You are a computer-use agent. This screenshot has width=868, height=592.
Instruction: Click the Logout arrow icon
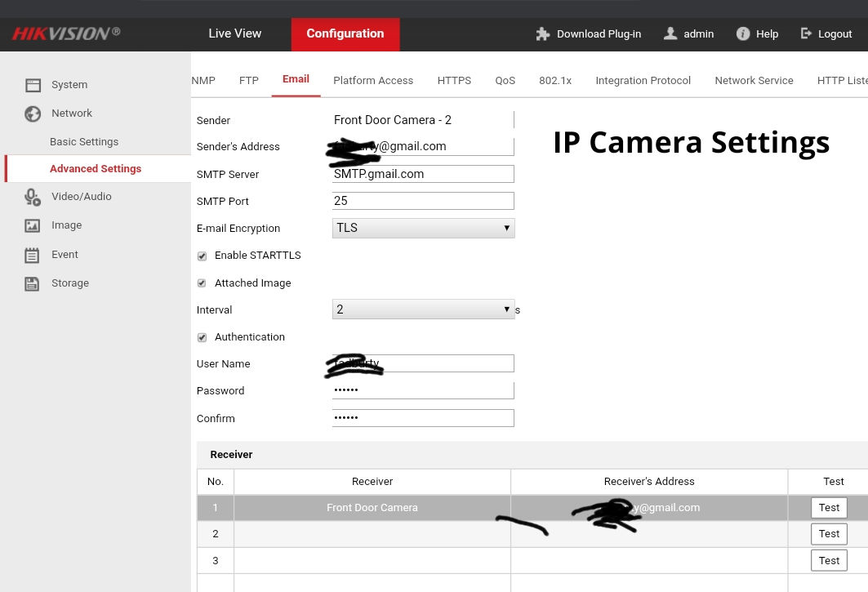(x=807, y=33)
